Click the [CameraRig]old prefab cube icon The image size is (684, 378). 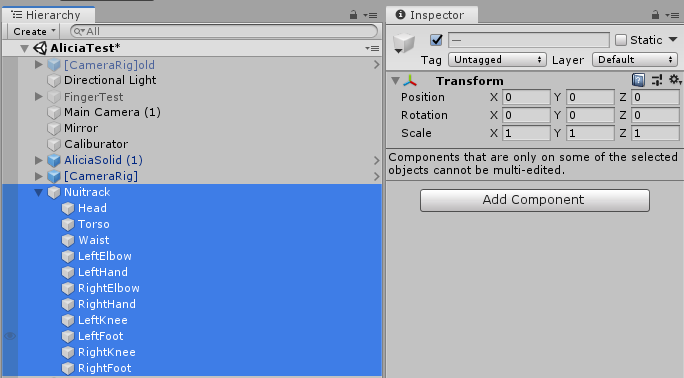(x=54, y=65)
